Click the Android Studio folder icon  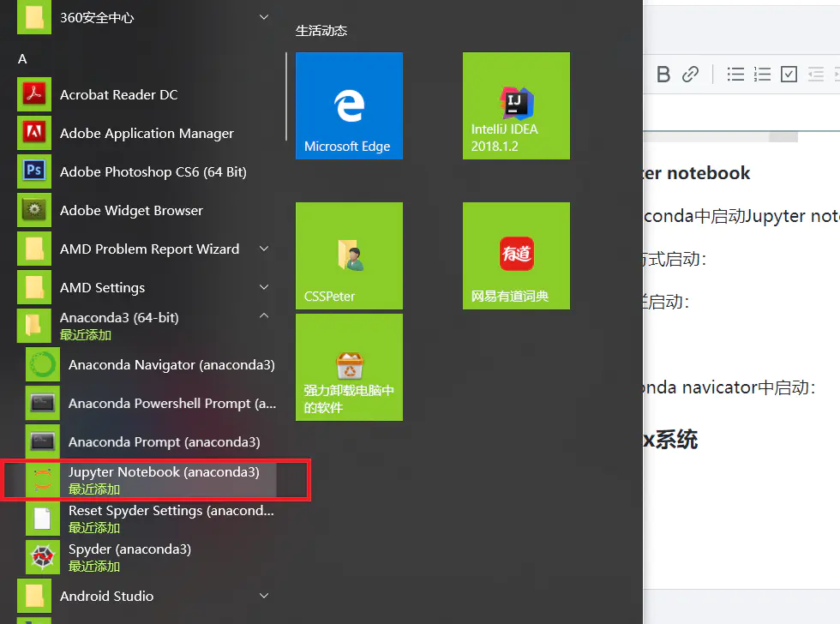point(34,596)
